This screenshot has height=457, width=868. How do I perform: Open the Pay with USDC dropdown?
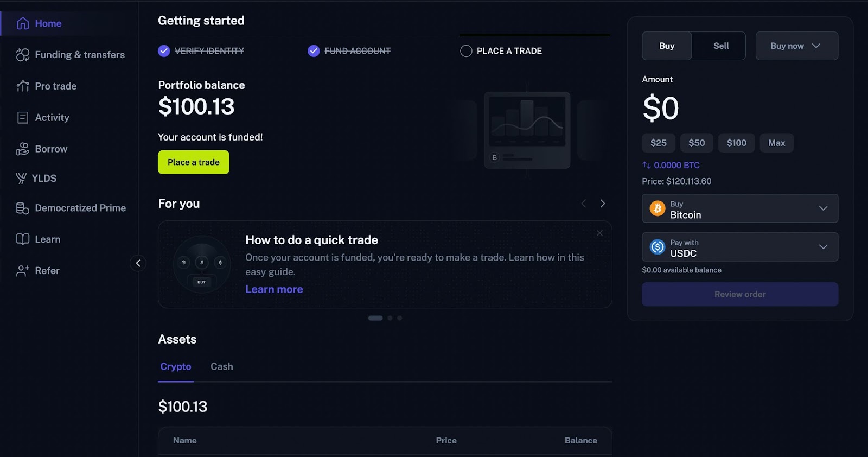pyautogui.click(x=739, y=247)
